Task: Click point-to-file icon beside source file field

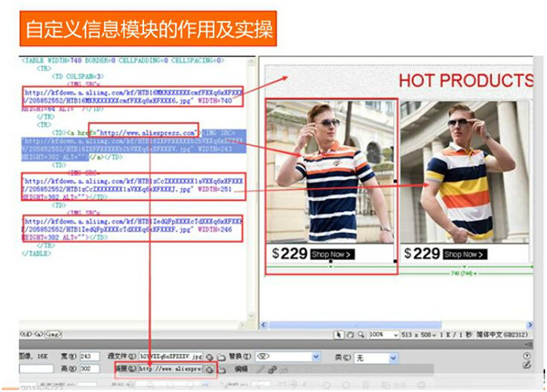Action: (209, 357)
